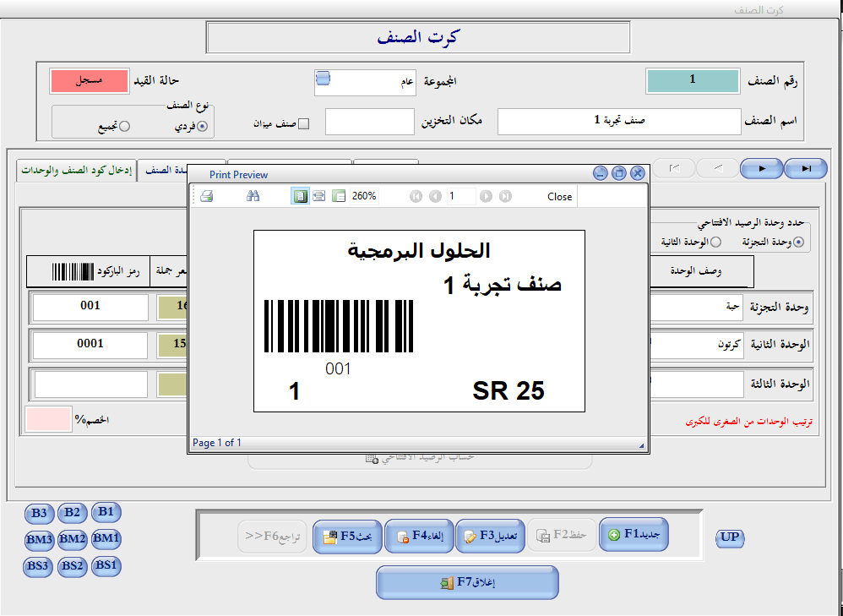The width and height of the screenshot is (843, 616).
Task: Click the B2 button
Action: 72,513
